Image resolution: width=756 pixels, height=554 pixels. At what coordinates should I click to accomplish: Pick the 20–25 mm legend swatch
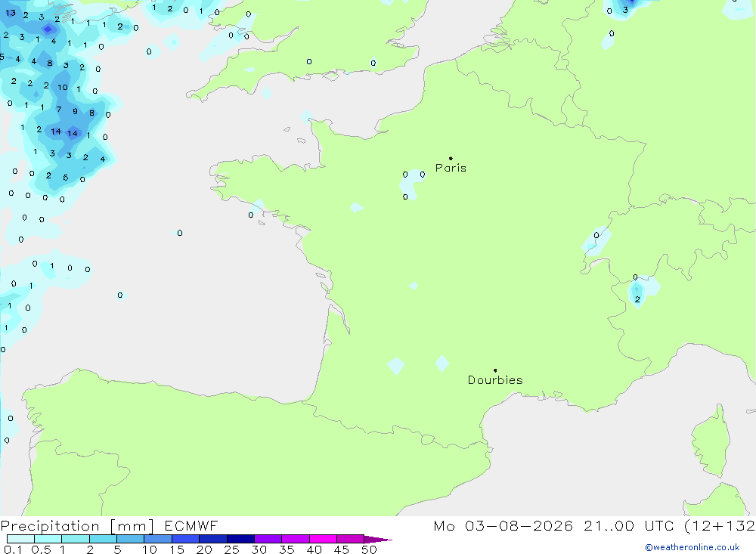tap(212, 539)
